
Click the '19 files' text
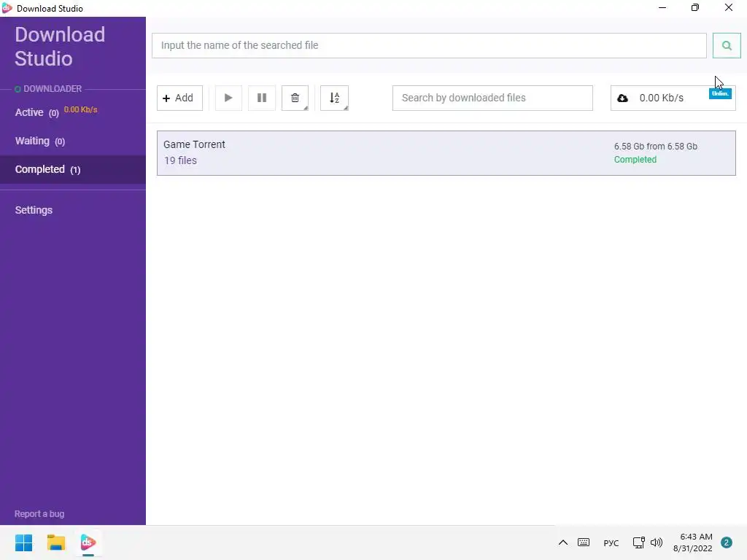pos(181,160)
